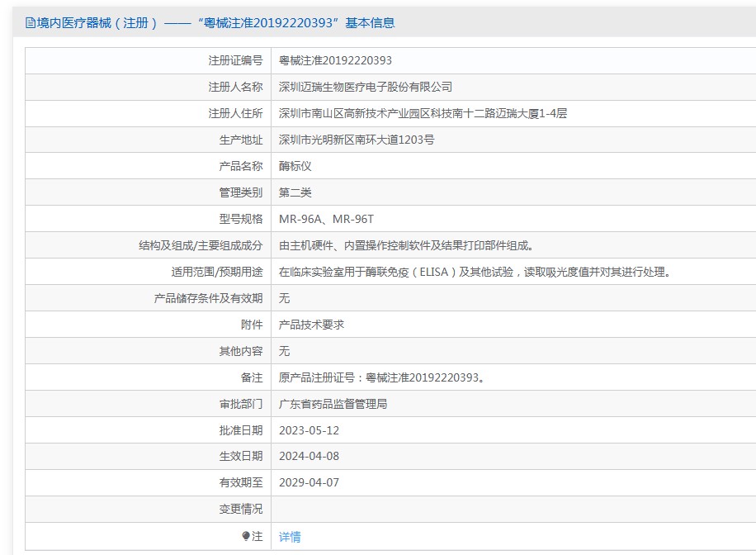Select the remark text 原产品注册证号
Viewport: 756px width, 555px height.
(381, 377)
